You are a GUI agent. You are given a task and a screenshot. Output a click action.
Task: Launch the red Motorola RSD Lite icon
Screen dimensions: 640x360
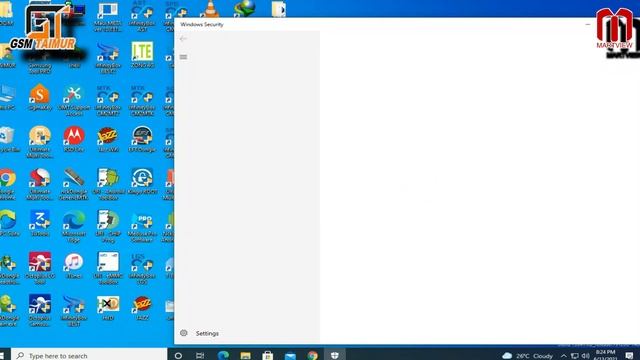click(74, 139)
